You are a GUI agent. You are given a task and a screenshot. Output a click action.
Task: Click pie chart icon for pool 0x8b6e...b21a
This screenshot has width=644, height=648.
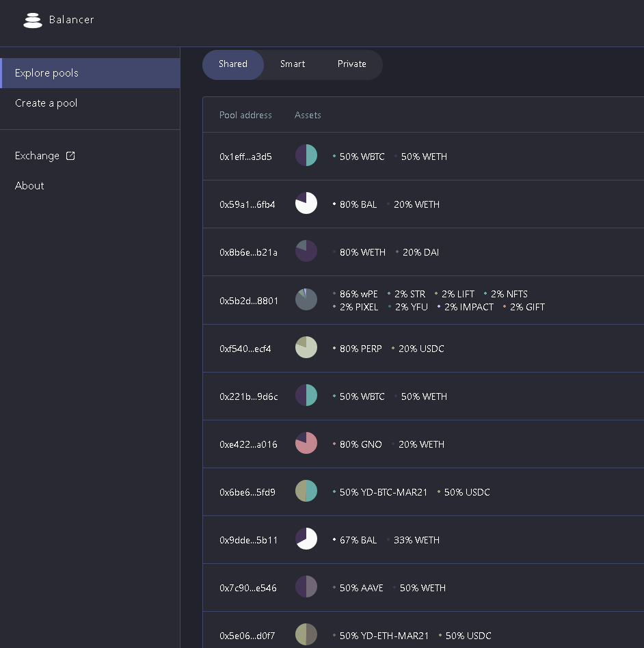pos(306,252)
